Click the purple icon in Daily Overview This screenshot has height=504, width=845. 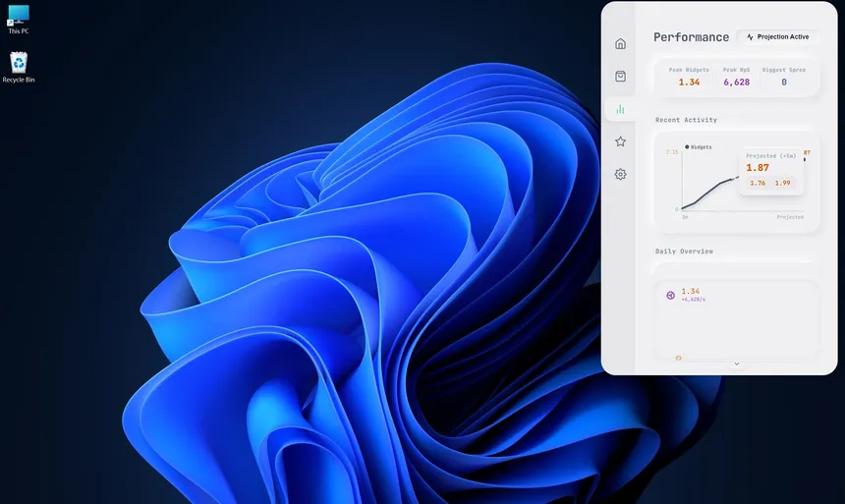point(671,295)
